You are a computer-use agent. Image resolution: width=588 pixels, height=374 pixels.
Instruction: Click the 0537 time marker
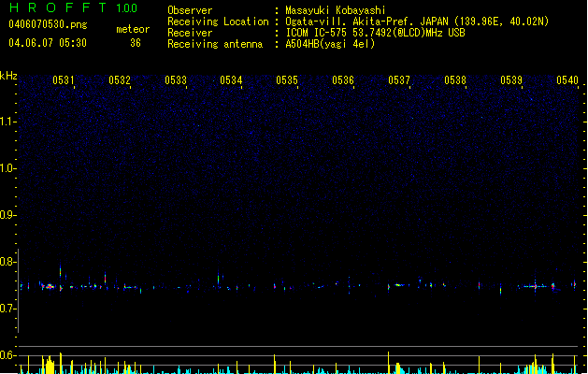(399, 80)
